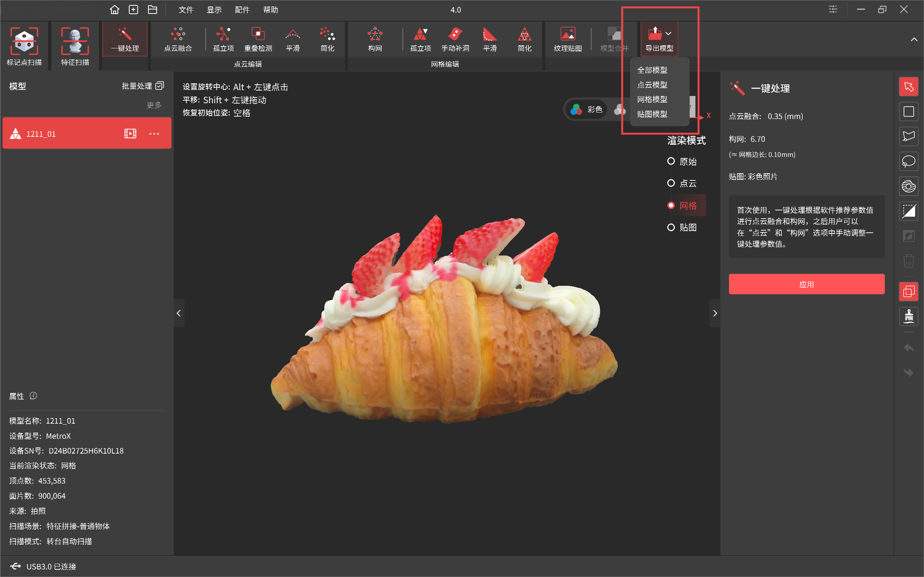The image size is (924, 577).
Task: Click the home icon in title bar
Action: coord(114,9)
